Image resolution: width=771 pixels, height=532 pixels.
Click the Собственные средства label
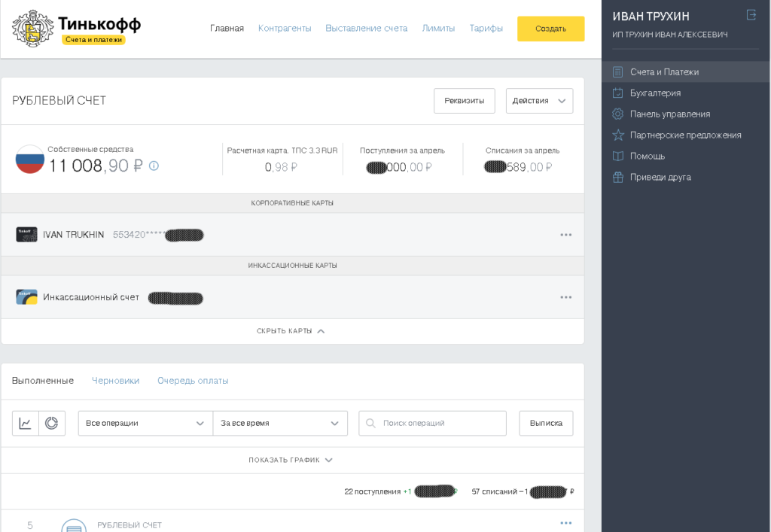coord(90,149)
